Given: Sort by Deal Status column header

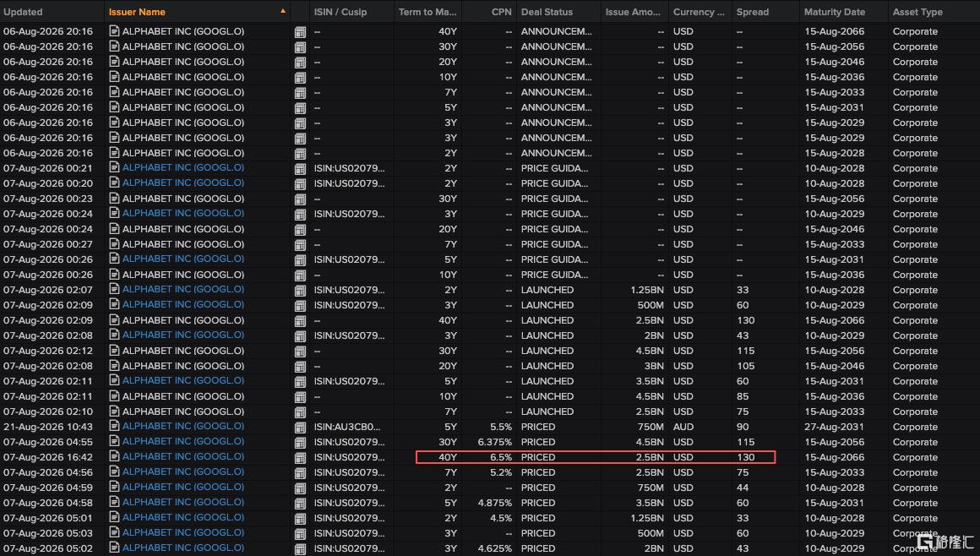Looking at the screenshot, I should [x=547, y=11].
